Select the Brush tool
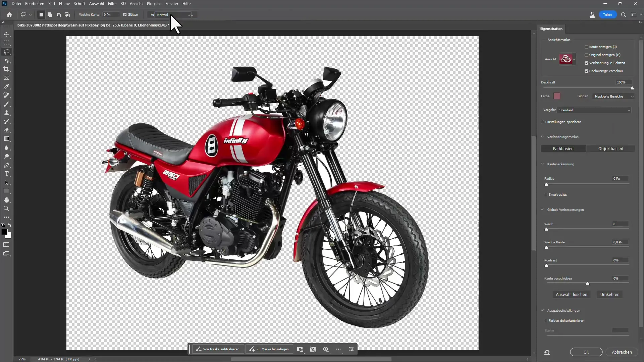This screenshot has width=644, height=362. (x=6, y=104)
